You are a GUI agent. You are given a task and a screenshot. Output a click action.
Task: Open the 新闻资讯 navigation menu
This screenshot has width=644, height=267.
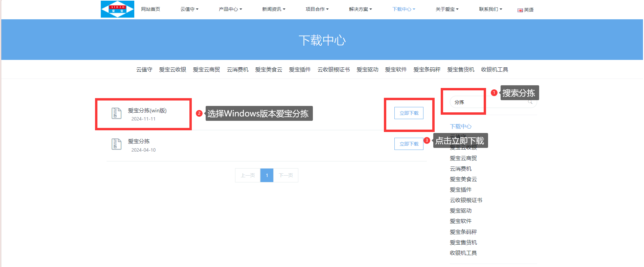pos(273,9)
